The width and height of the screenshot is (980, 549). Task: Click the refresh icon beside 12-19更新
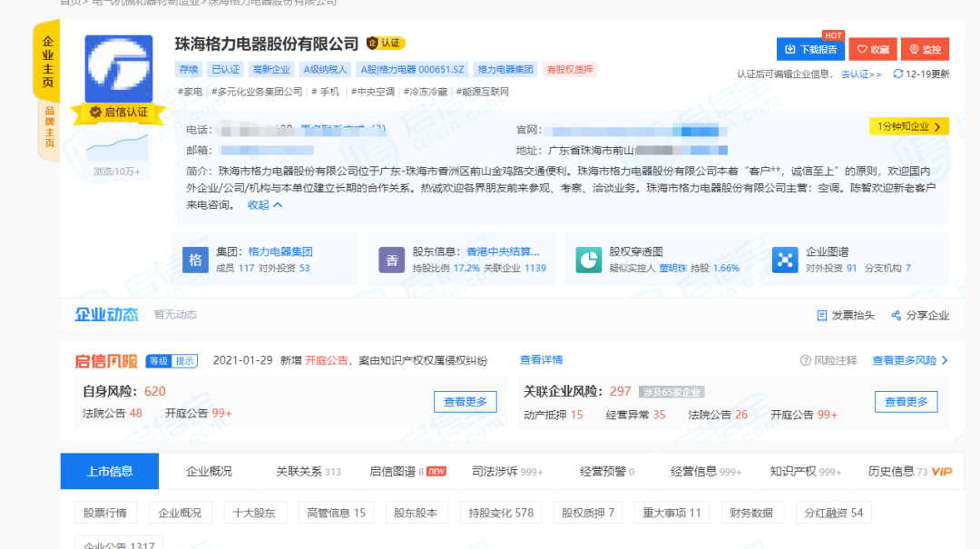point(898,74)
